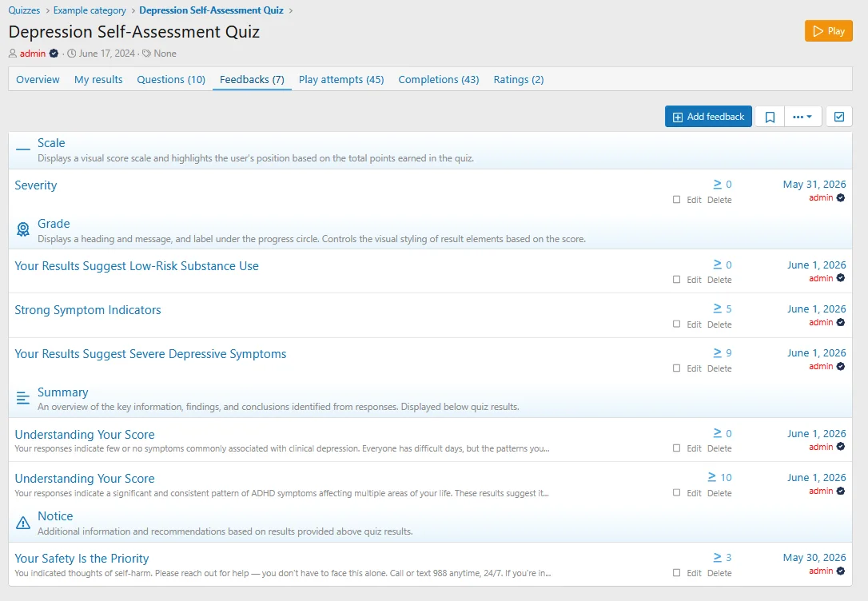The width and height of the screenshot is (868, 601).
Task: Toggle the select-all checkmark button
Action: pyautogui.click(x=839, y=117)
